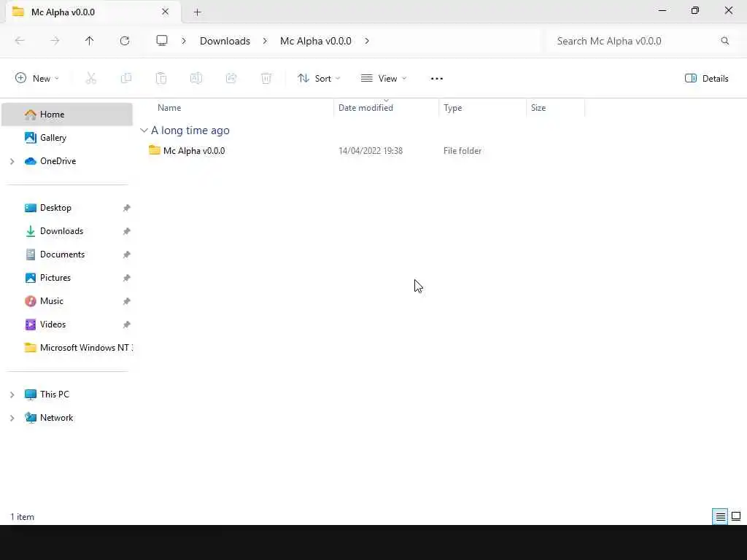The height and width of the screenshot is (560, 747).
Task: Click the pin icon next to Documents
Action: (x=127, y=254)
